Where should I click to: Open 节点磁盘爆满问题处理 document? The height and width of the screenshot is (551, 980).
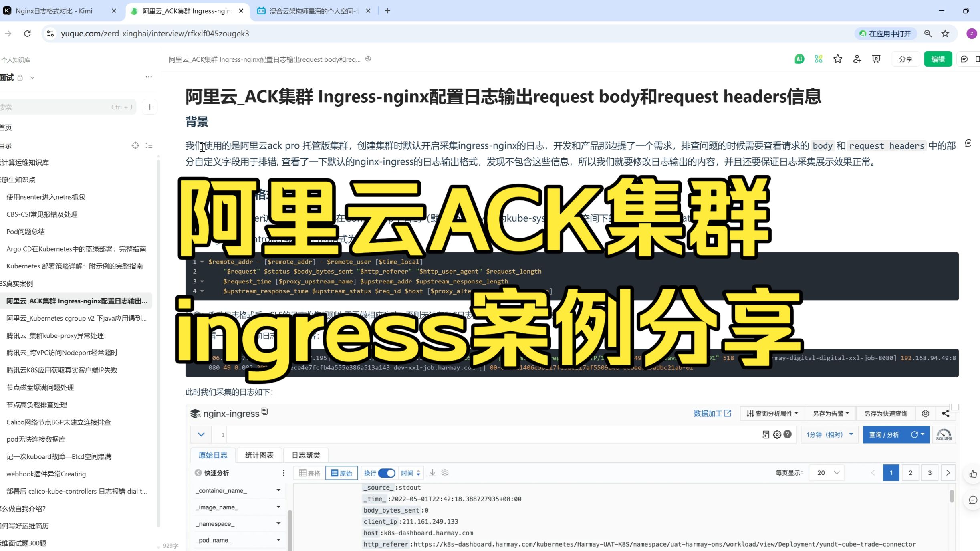[40, 388]
